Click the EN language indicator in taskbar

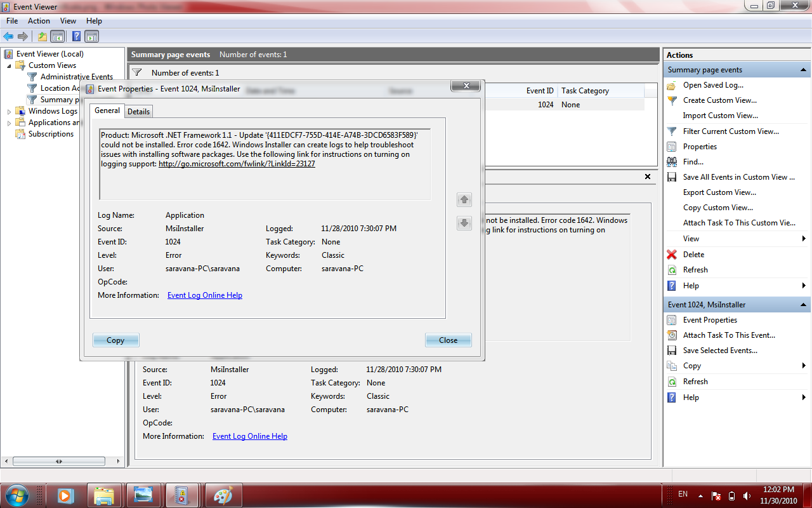point(683,494)
